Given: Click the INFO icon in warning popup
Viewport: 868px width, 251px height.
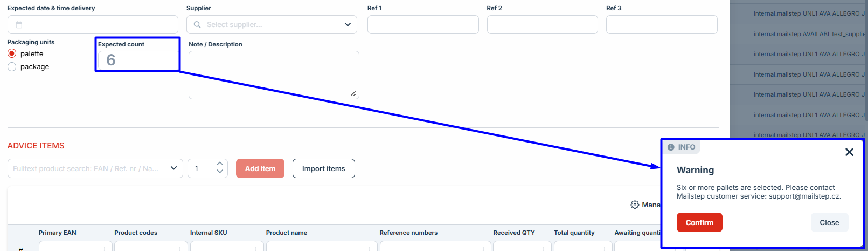Looking at the screenshot, I should (671, 147).
